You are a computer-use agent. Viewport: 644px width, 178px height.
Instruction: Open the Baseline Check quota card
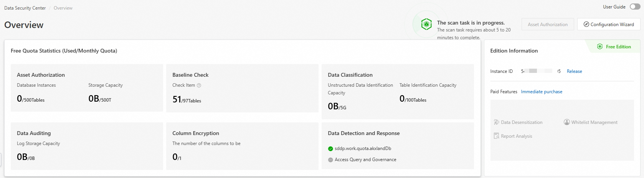242,88
